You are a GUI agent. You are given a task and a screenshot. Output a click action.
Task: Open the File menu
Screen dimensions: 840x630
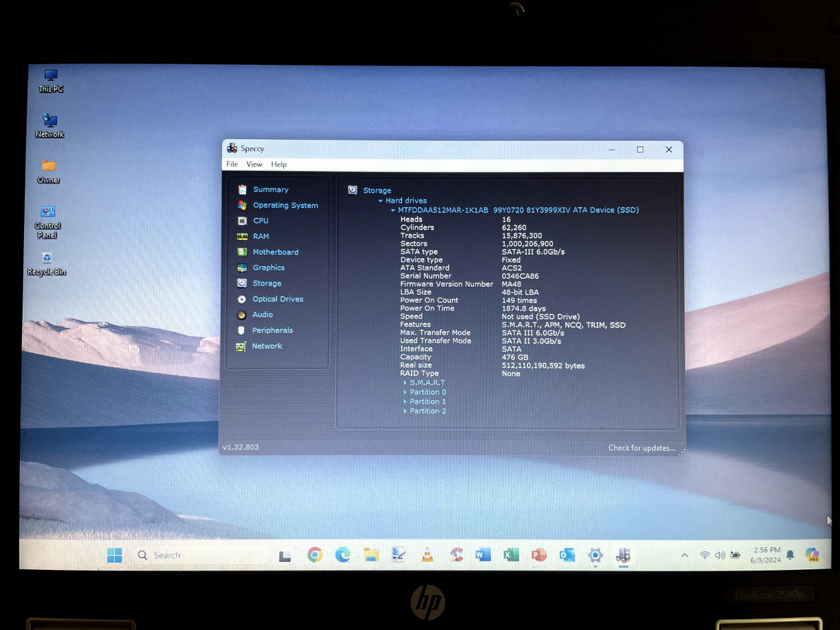(x=232, y=164)
